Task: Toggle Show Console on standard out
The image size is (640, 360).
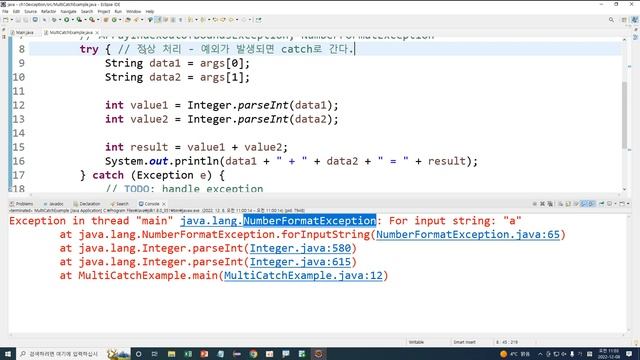Action: click(x=584, y=203)
